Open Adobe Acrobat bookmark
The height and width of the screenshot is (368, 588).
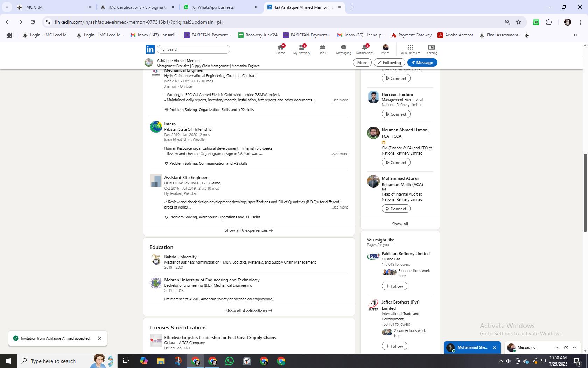tap(456, 35)
